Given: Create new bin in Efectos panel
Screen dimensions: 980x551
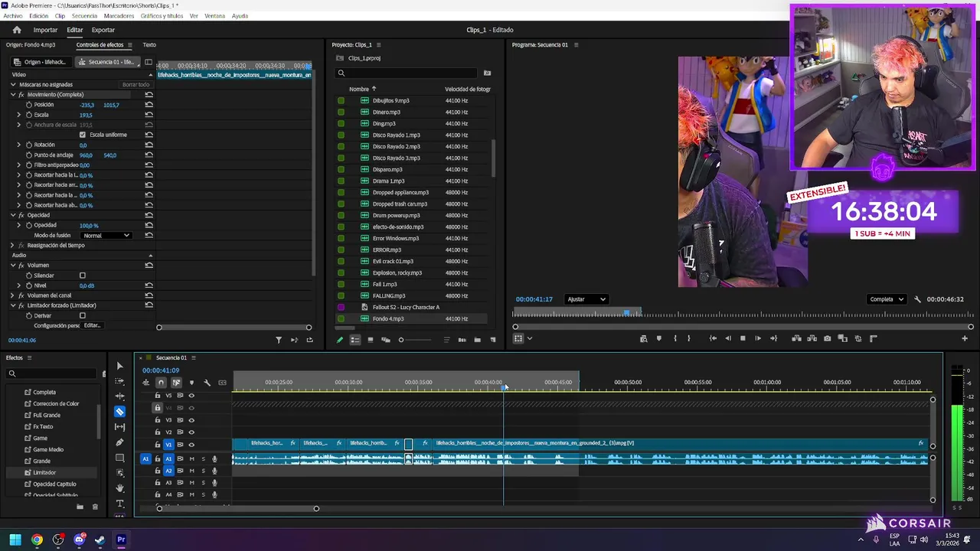Looking at the screenshot, I should coord(80,507).
